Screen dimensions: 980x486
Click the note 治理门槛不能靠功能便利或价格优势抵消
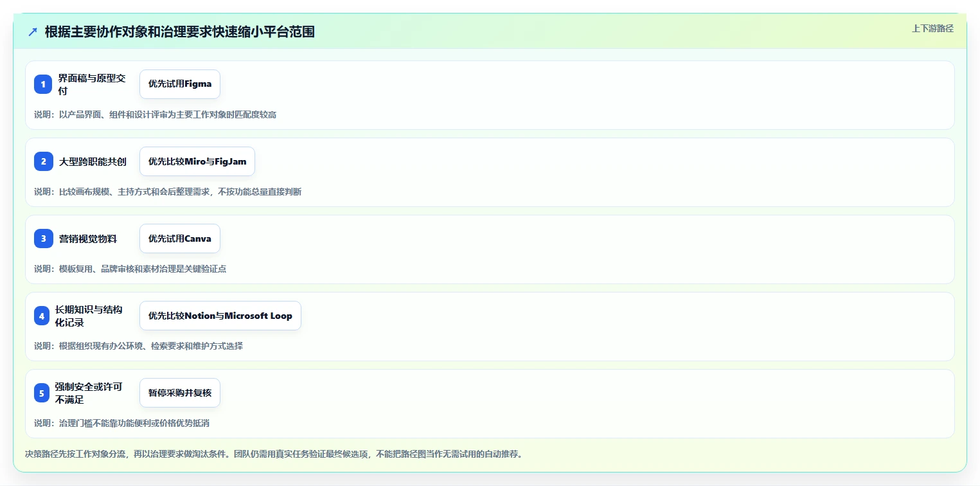(121, 423)
